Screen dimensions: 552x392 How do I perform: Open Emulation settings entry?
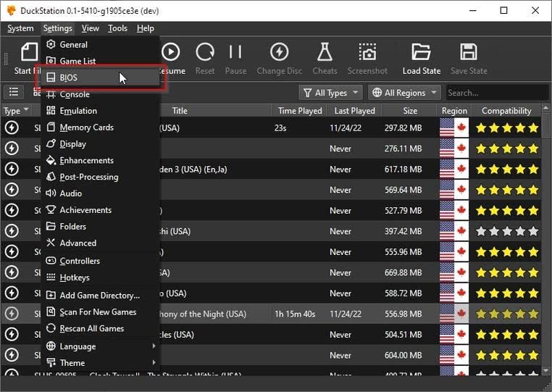[x=100, y=111]
